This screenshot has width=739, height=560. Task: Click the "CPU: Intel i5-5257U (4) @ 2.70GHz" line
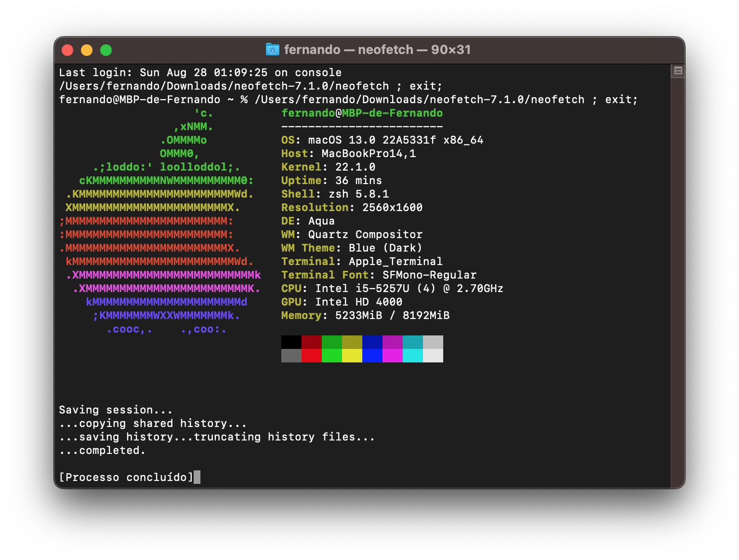[393, 289]
